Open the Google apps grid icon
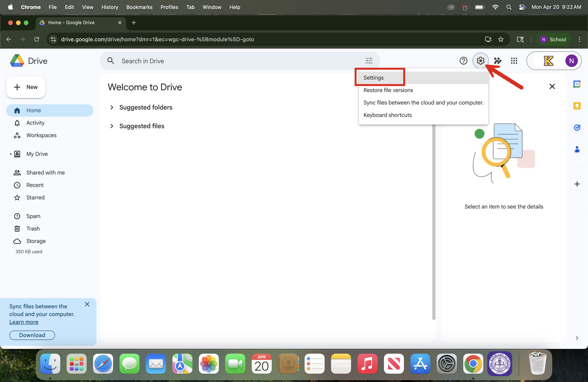The image size is (588, 382). [x=514, y=61]
